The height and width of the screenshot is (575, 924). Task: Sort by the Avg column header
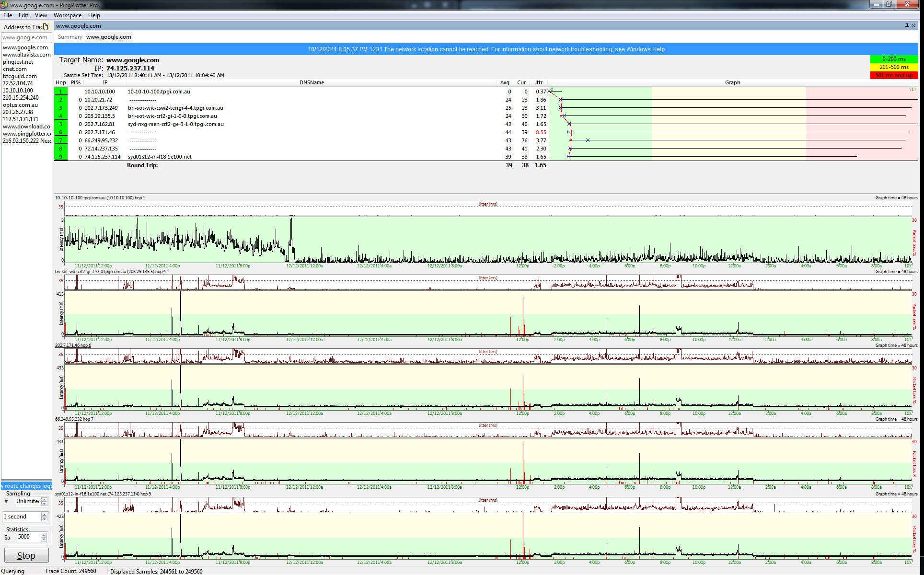click(x=504, y=82)
